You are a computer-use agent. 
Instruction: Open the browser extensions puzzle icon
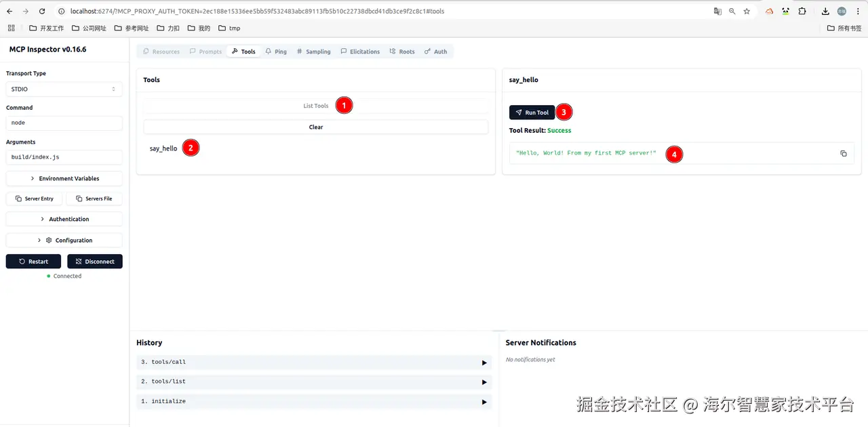click(x=802, y=12)
